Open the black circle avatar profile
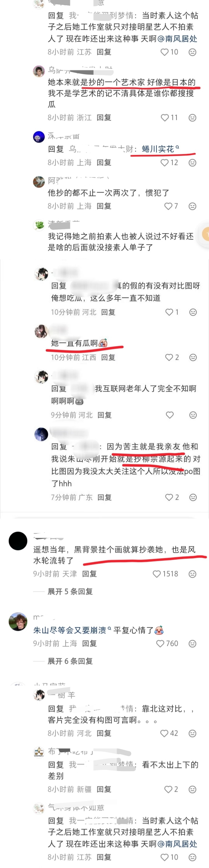 click(18, 541)
